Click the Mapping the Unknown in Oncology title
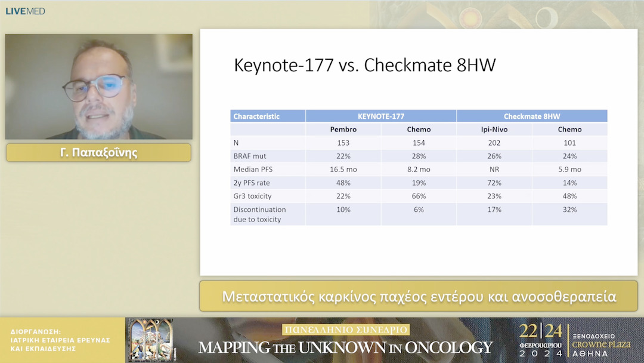Viewport: 644px width, 363px height. click(346, 347)
